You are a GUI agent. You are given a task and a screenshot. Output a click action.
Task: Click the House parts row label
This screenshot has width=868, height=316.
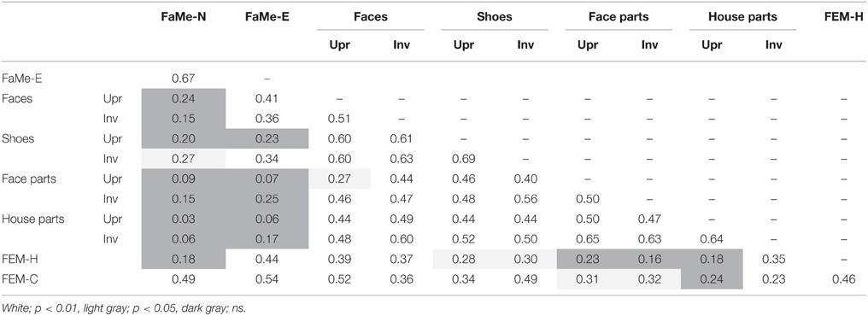click(33, 219)
